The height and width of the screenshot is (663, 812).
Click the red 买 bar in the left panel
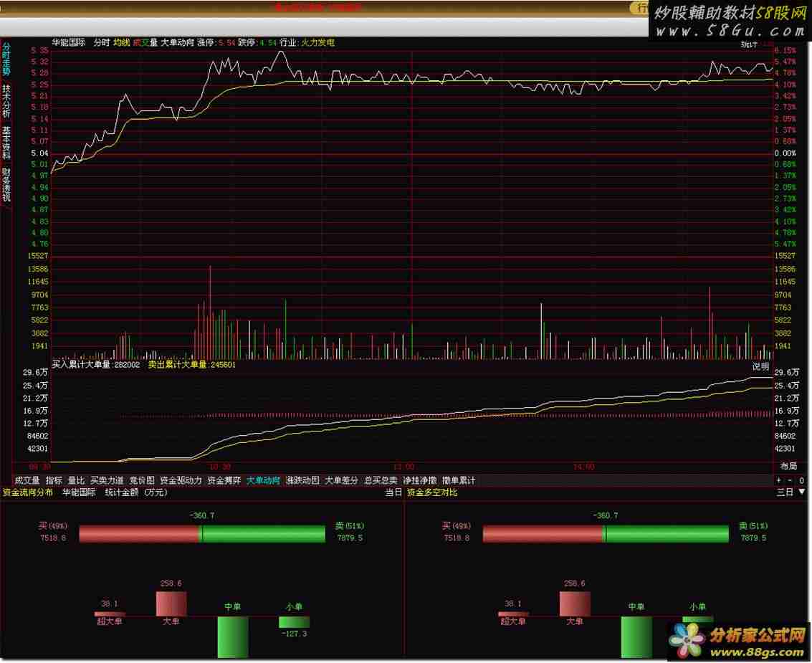click(x=139, y=534)
